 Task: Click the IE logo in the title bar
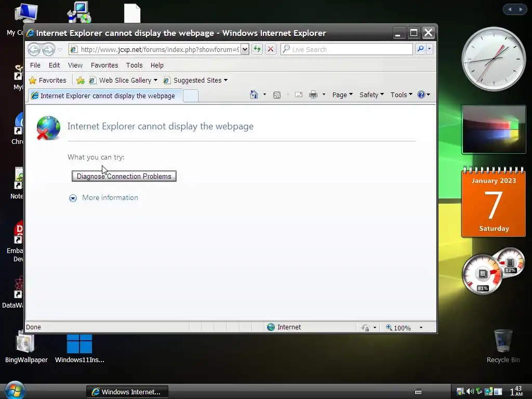click(x=30, y=33)
